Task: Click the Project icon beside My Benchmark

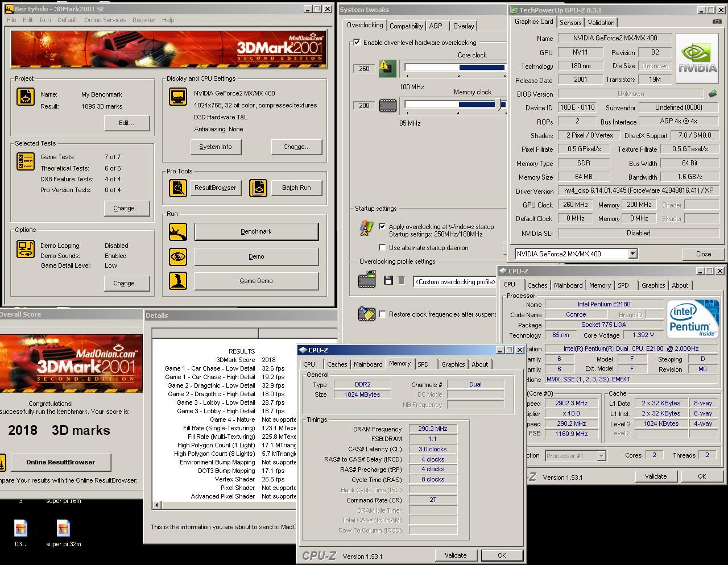Action: [x=26, y=96]
